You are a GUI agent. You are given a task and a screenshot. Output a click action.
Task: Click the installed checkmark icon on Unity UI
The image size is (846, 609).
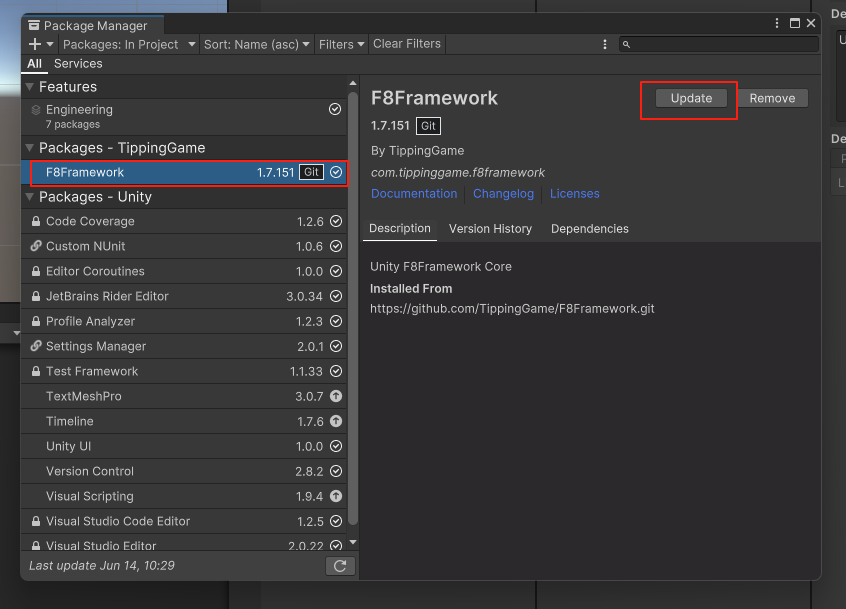tap(334, 446)
